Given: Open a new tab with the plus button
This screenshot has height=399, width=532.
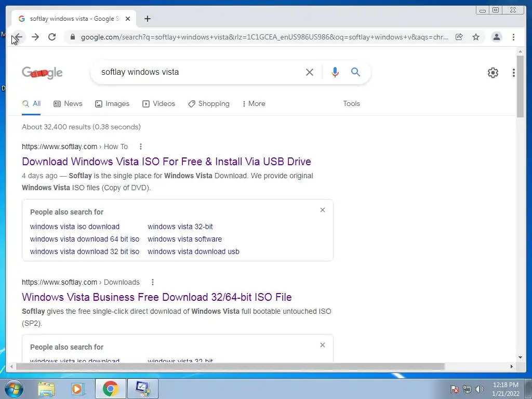Looking at the screenshot, I should 147,19.
